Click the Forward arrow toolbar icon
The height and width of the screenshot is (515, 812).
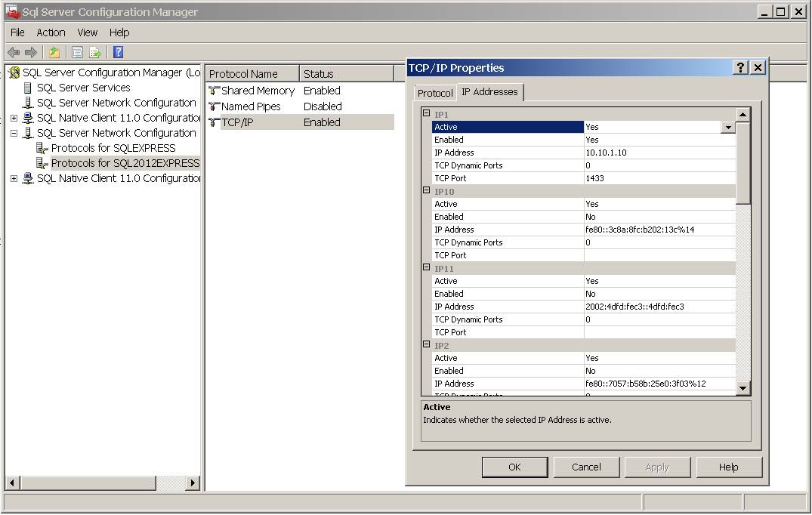(31, 52)
